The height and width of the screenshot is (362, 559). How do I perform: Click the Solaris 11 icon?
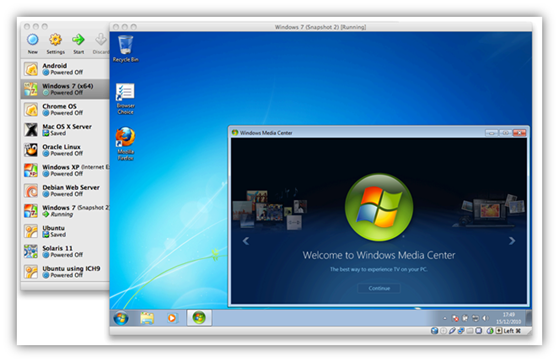[x=31, y=251]
